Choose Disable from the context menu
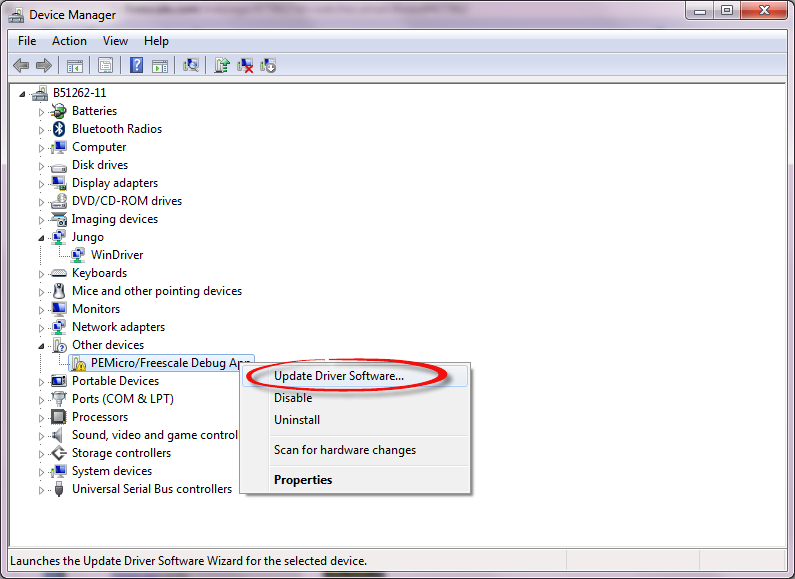795x579 pixels. click(355, 398)
